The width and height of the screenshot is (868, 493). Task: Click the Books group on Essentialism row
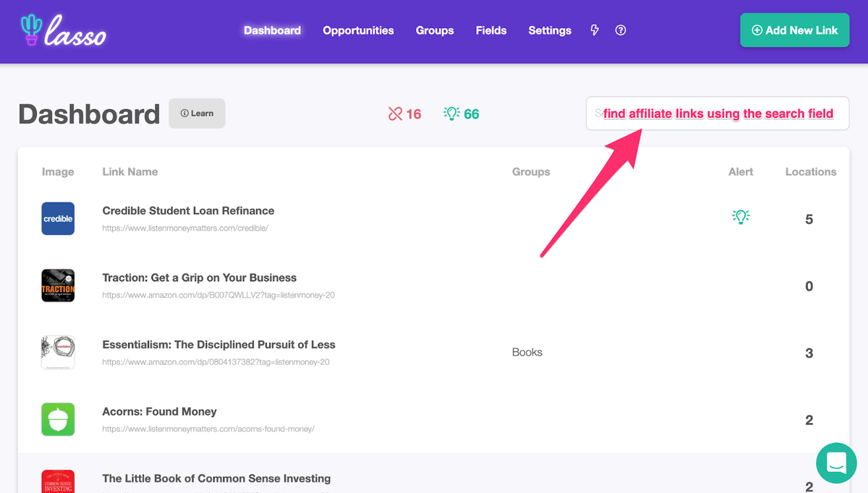tap(527, 352)
